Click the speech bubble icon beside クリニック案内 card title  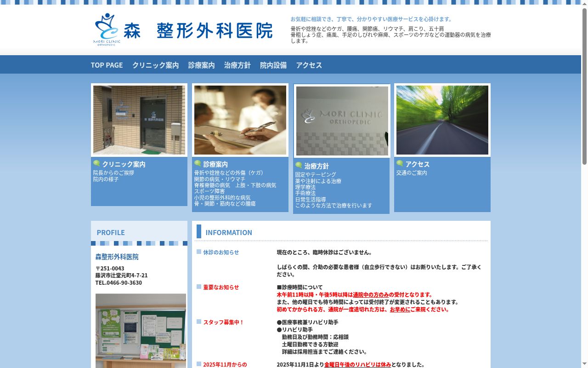(96, 163)
